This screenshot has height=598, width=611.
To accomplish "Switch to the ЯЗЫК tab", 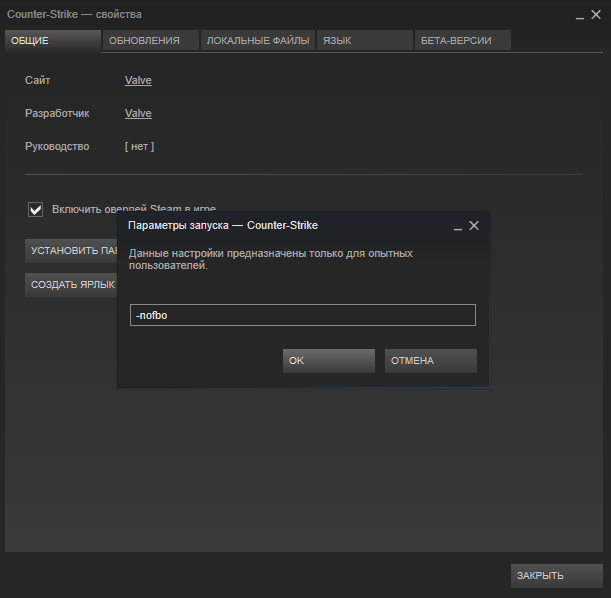I will pos(365,41).
